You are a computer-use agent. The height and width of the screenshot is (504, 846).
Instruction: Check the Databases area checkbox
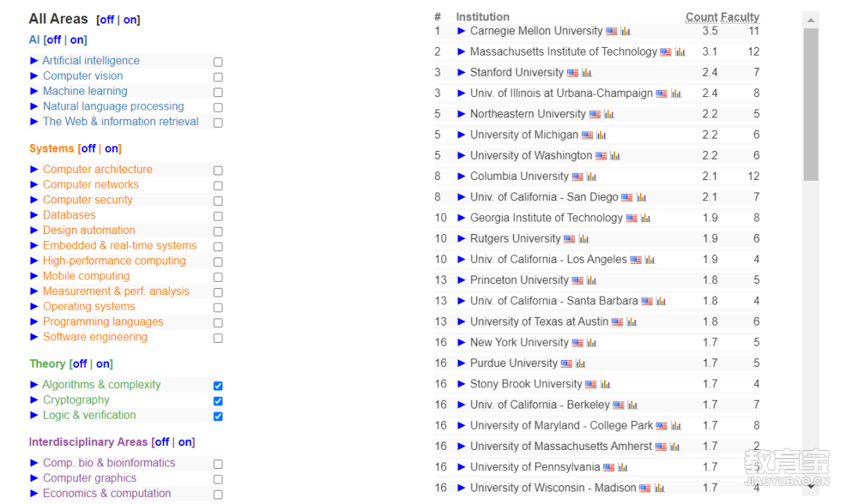218,216
